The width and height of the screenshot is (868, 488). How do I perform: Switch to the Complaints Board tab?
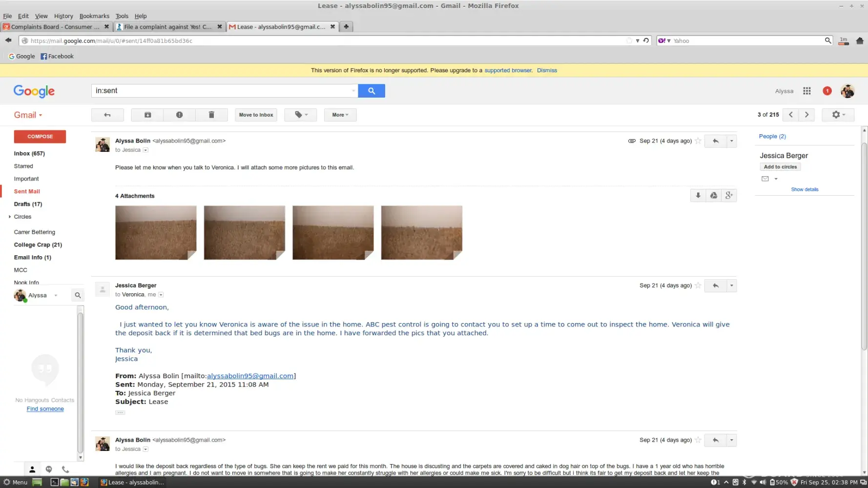click(56, 27)
